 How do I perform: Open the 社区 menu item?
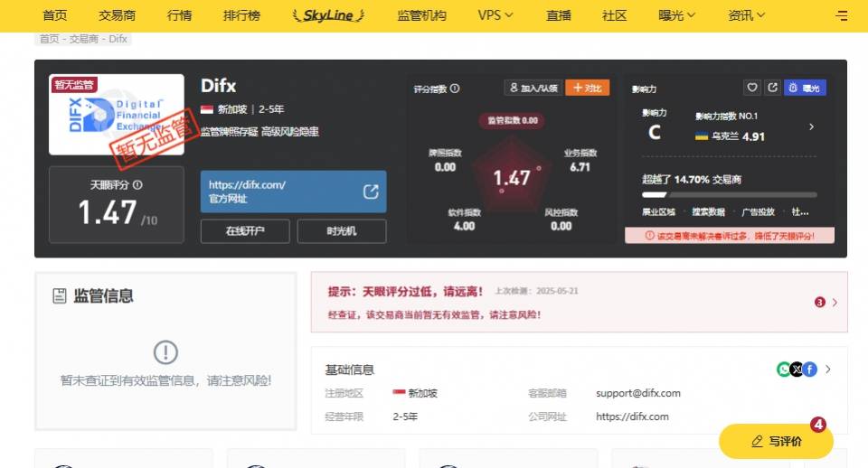click(615, 15)
